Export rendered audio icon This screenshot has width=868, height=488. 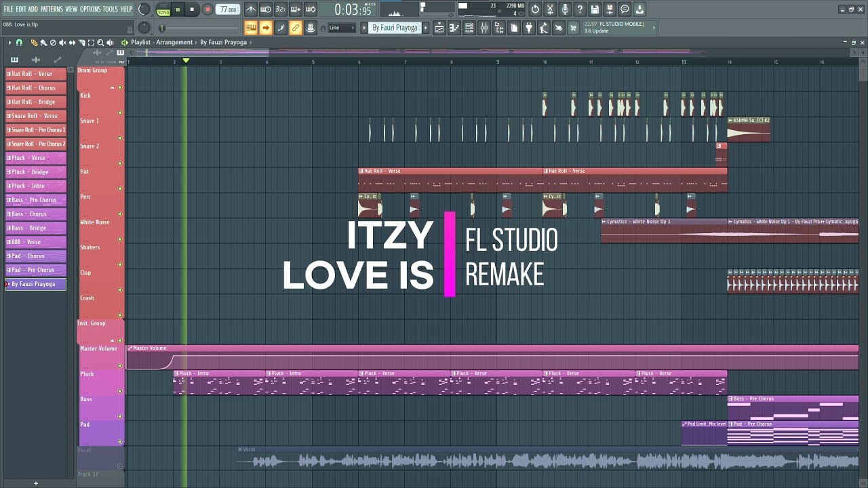pos(639,9)
